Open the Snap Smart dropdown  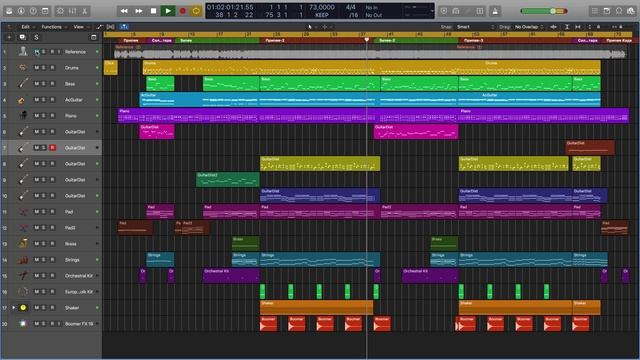tap(476, 27)
